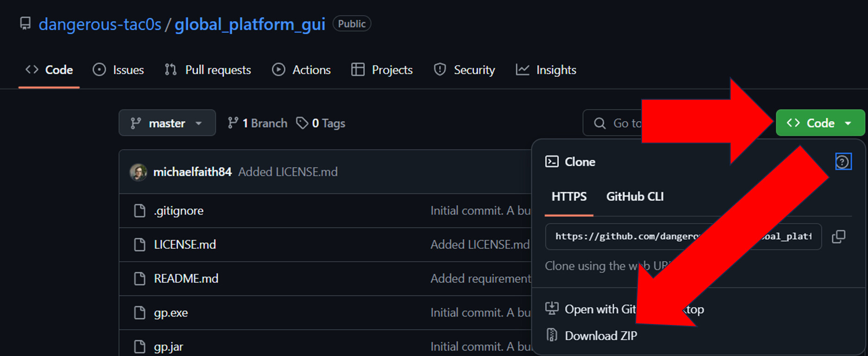
Task: Click the file icon next to gp.exe
Action: coord(139,313)
